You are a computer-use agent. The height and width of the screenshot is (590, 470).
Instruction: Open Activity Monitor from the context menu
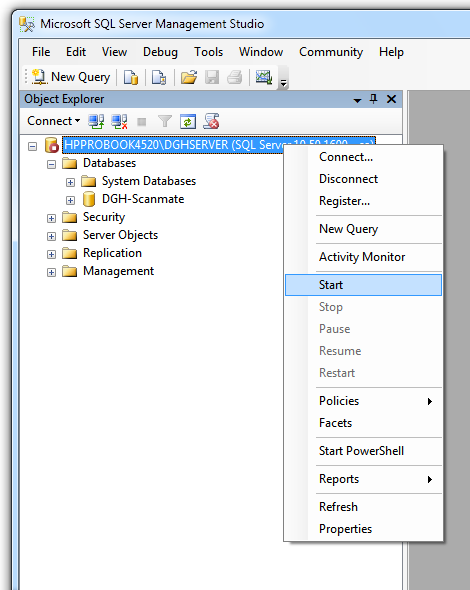tap(362, 257)
